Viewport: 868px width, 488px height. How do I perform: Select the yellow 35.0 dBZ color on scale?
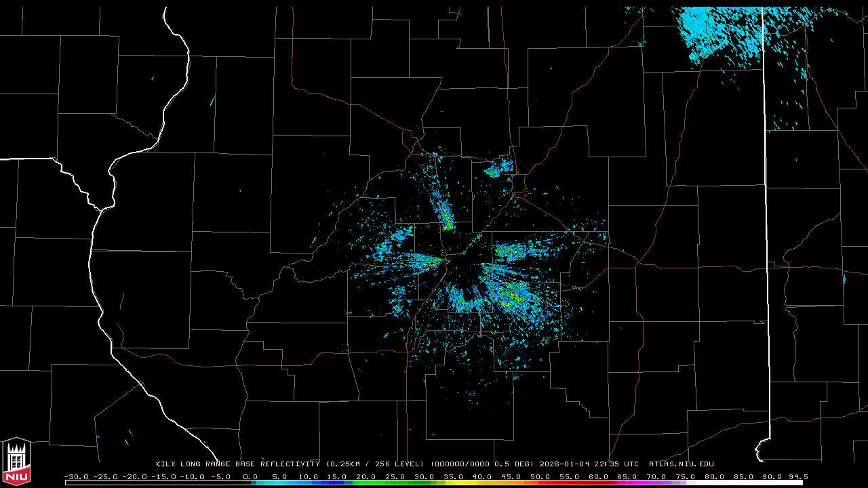click(x=453, y=483)
